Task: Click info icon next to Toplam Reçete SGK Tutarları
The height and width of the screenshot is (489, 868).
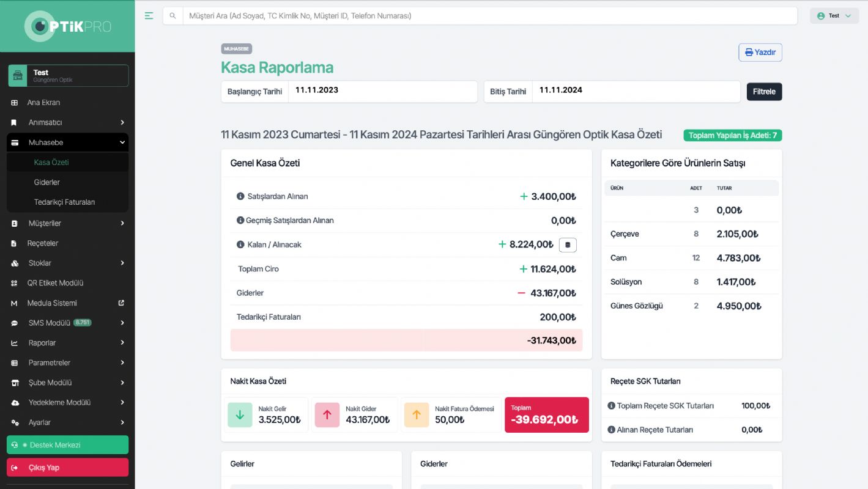Action: (611, 406)
